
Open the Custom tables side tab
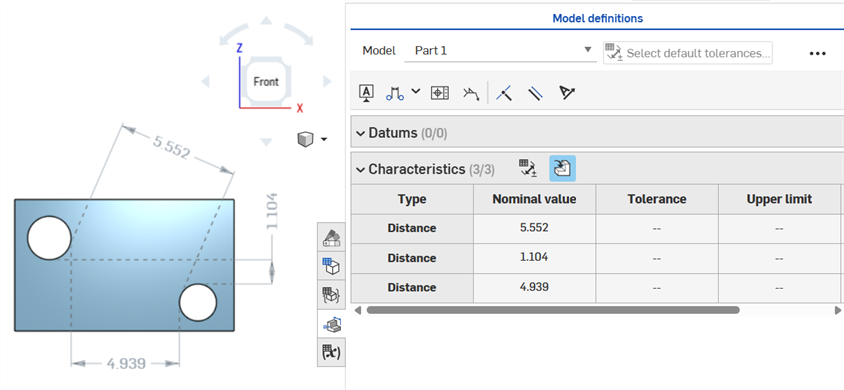tap(331, 295)
